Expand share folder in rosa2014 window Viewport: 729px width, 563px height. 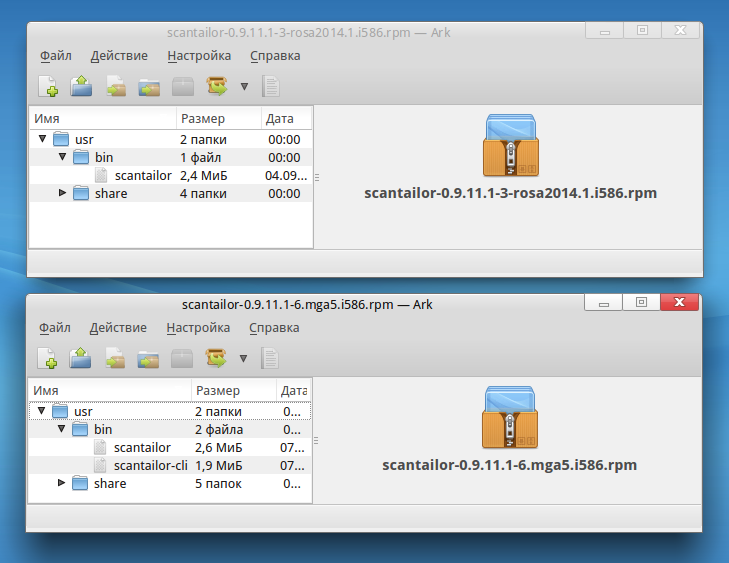[x=62, y=192]
